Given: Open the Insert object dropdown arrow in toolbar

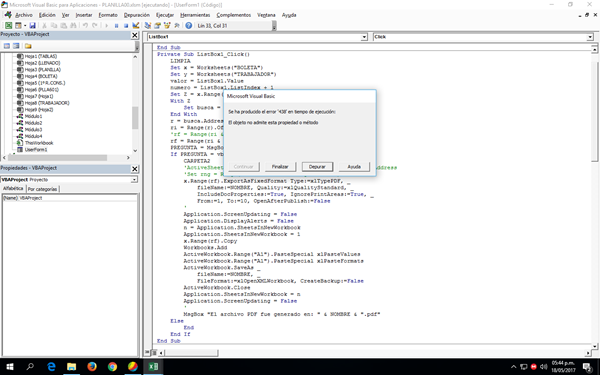Looking at the screenshot, I should 25,26.
